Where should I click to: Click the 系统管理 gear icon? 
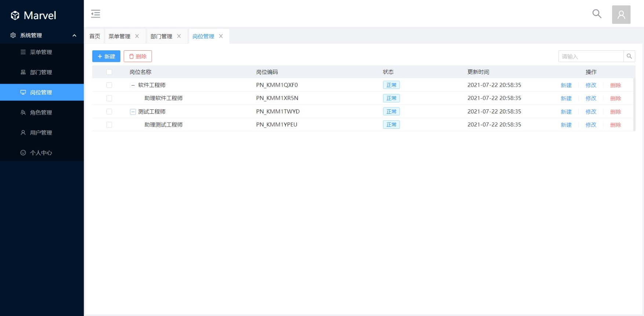click(x=13, y=35)
